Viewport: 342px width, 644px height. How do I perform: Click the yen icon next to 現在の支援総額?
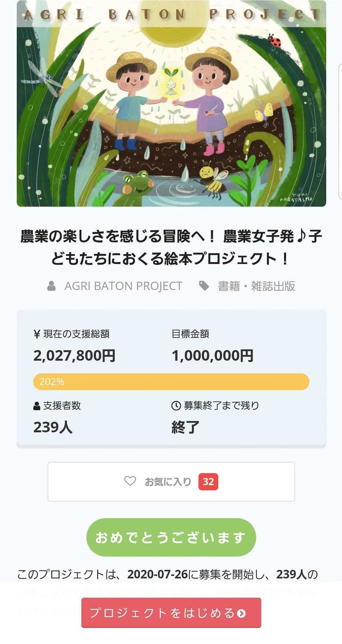(x=37, y=334)
